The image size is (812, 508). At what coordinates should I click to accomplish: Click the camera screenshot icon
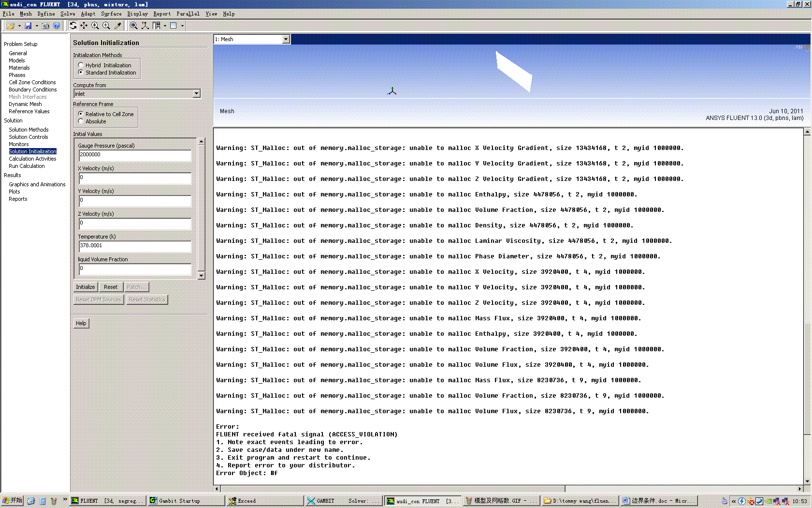[45, 26]
